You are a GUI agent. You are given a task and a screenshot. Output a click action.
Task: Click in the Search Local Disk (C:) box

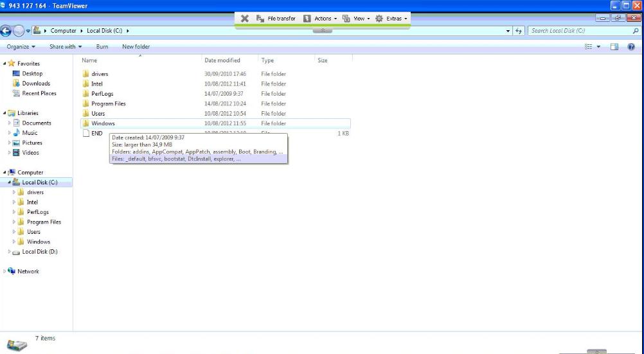[x=578, y=31]
